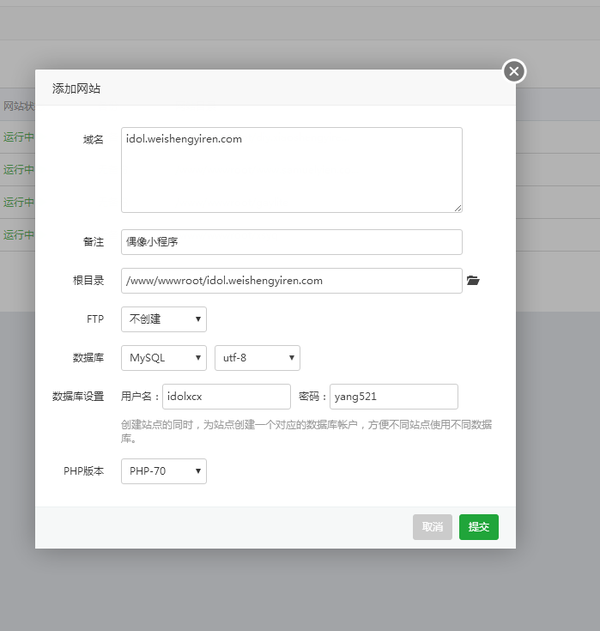Click the green 提交 button

point(479,527)
